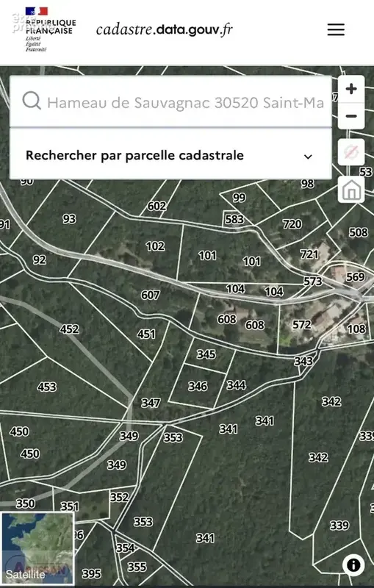Click the search magnifier icon
The height and width of the screenshot is (588, 374).
pos(32,101)
